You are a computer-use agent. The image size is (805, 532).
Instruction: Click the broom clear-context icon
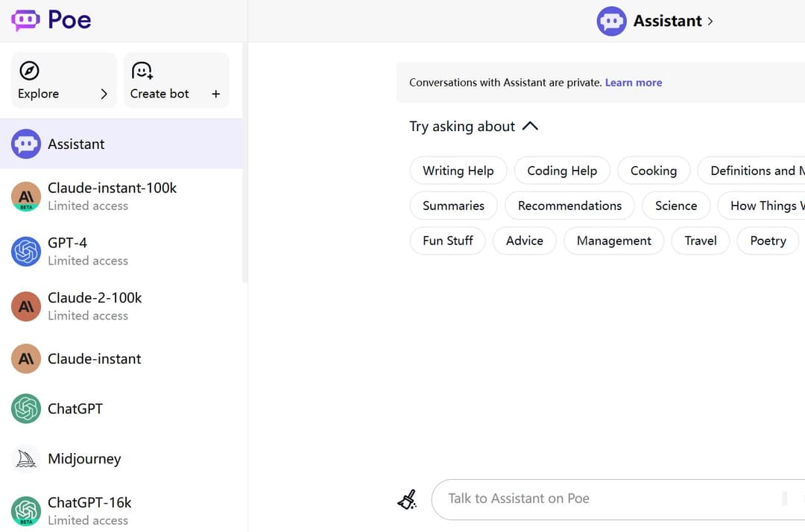(407, 499)
